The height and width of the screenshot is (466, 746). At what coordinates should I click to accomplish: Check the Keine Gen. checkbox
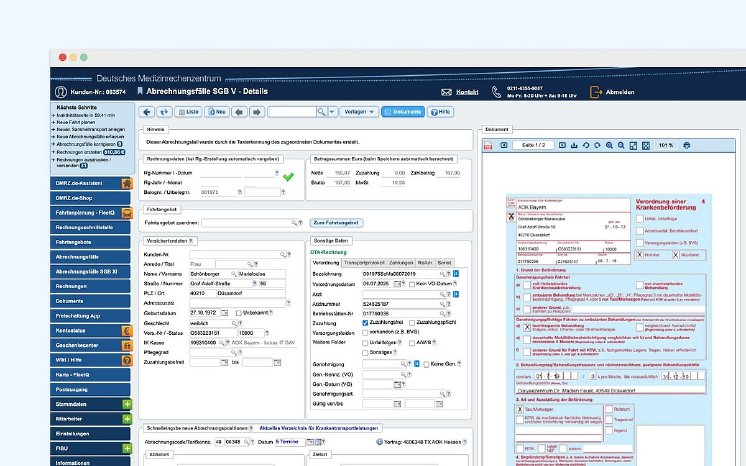(x=426, y=364)
